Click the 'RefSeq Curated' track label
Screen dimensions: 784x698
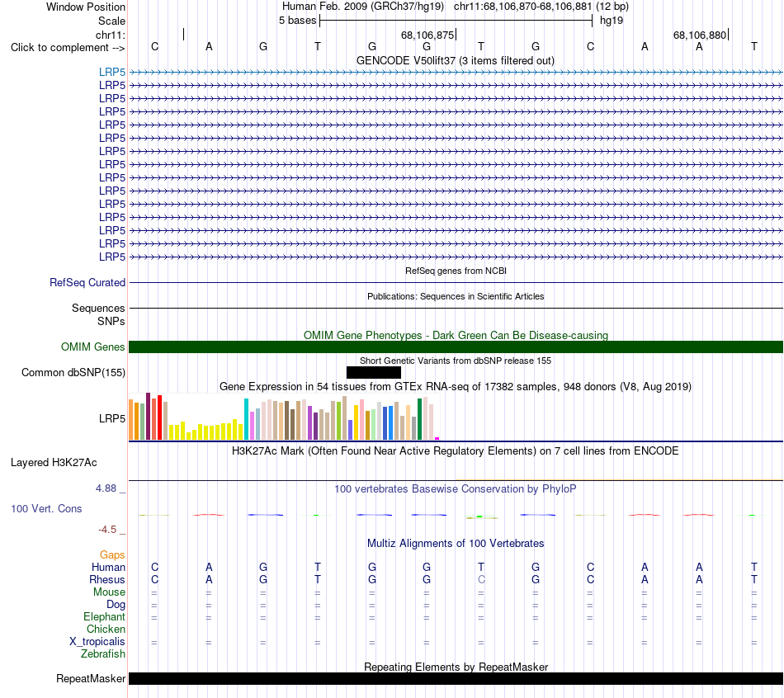(x=87, y=282)
